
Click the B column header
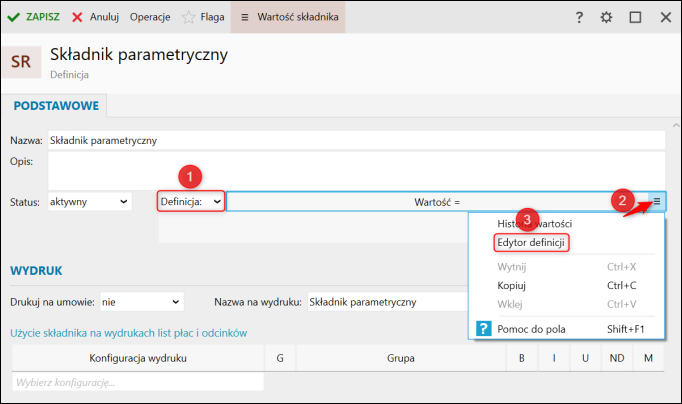(522, 358)
